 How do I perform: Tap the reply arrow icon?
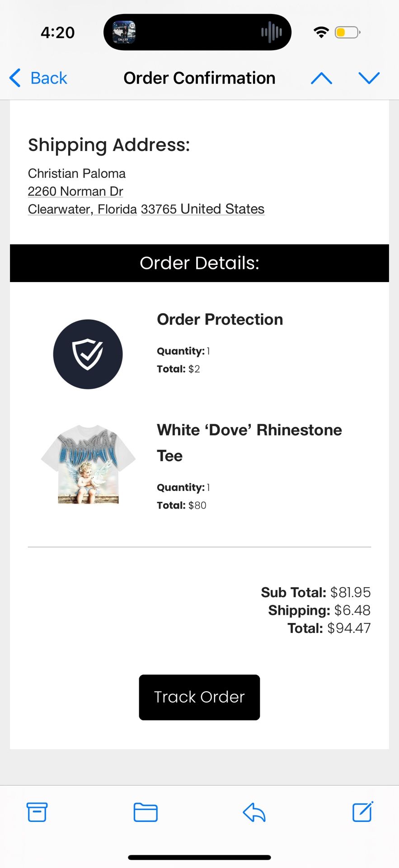coord(254,812)
